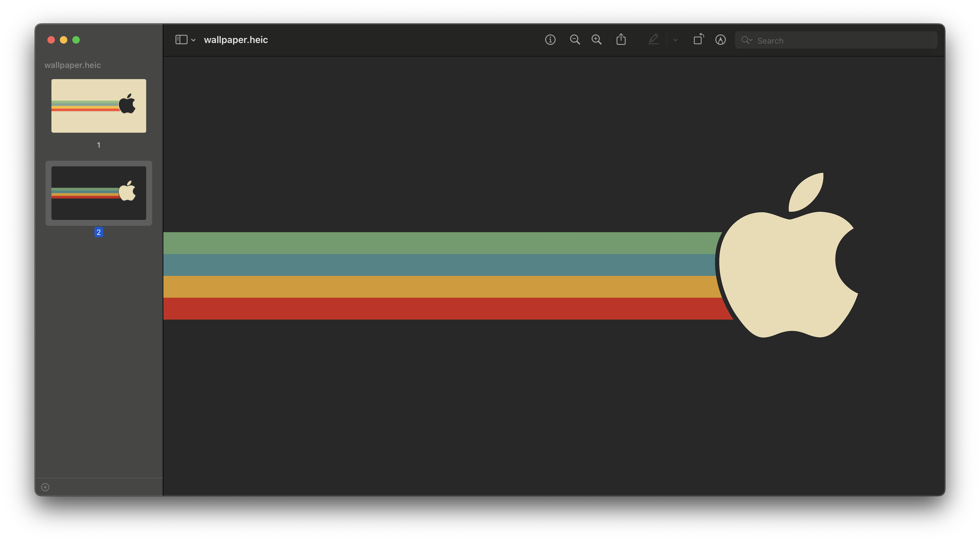
Task: Zoom in using the plus magnifier
Action: tap(597, 40)
